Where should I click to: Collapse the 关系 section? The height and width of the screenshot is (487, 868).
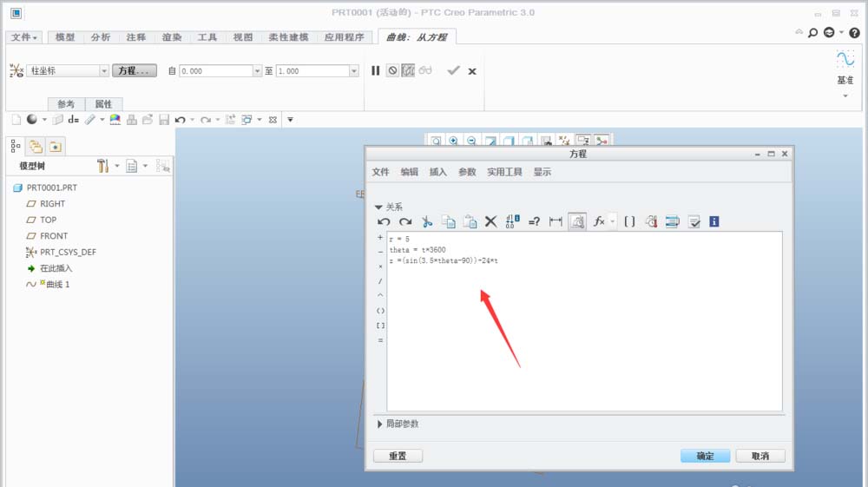click(x=378, y=207)
